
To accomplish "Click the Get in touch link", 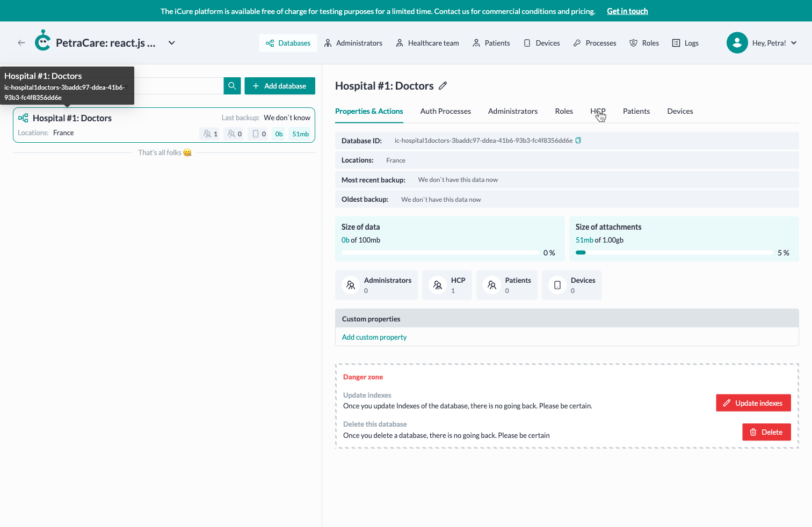I will tap(627, 11).
